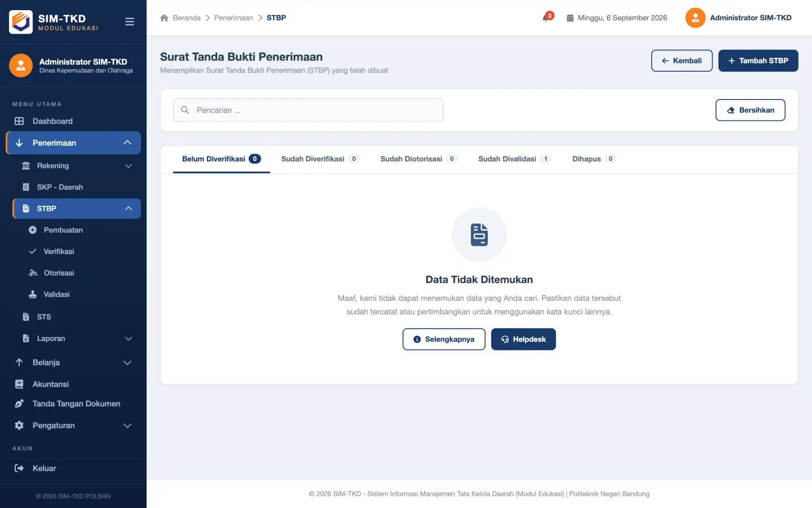Click the calendar icon beside the date
This screenshot has width=812, height=508.
coord(570,18)
